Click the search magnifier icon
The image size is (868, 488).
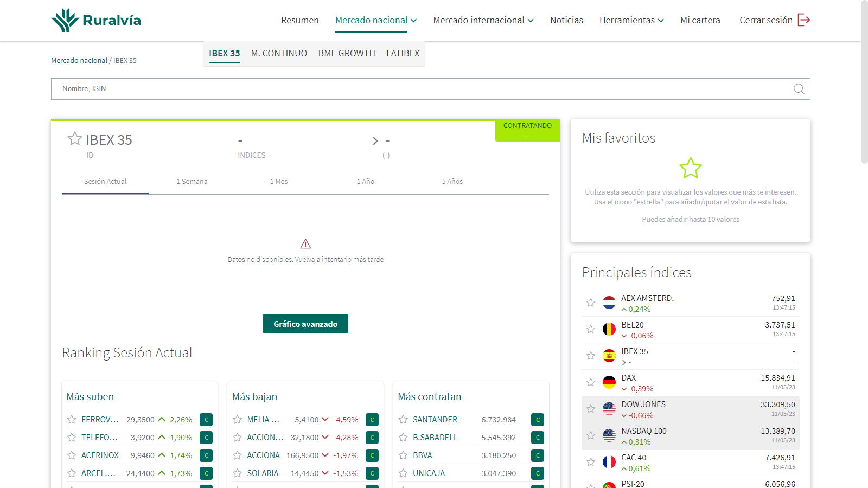(x=799, y=89)
